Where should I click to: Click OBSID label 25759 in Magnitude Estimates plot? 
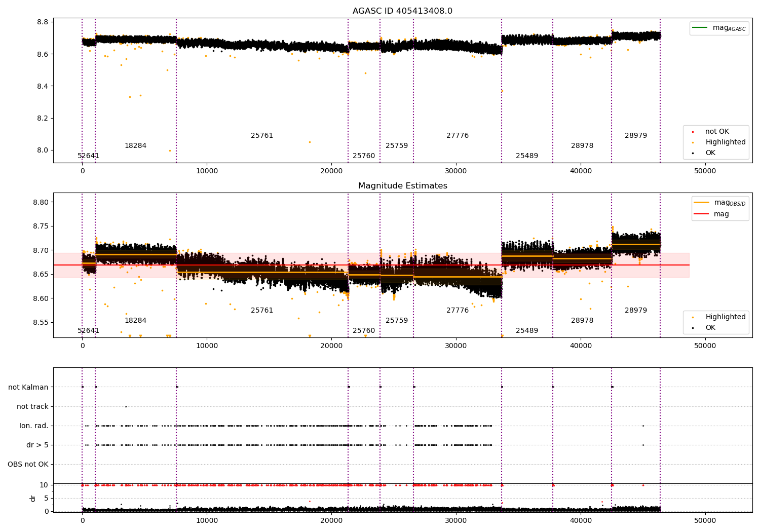coord(397,321)
